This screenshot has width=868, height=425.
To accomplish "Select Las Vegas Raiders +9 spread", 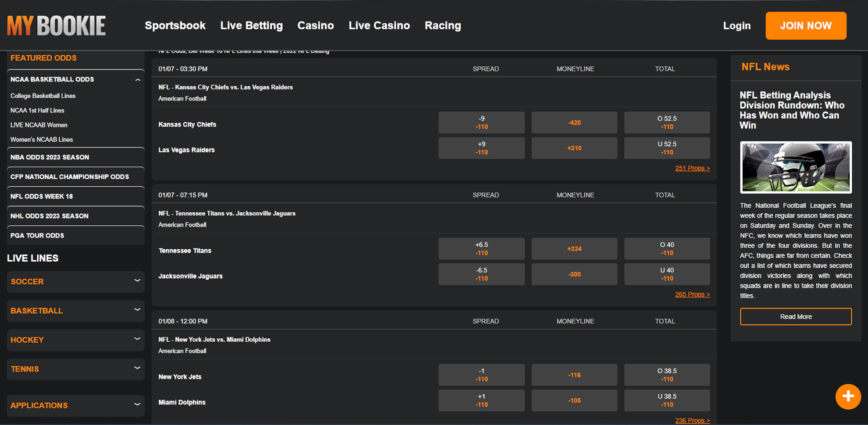I will [x=481, y=148].
